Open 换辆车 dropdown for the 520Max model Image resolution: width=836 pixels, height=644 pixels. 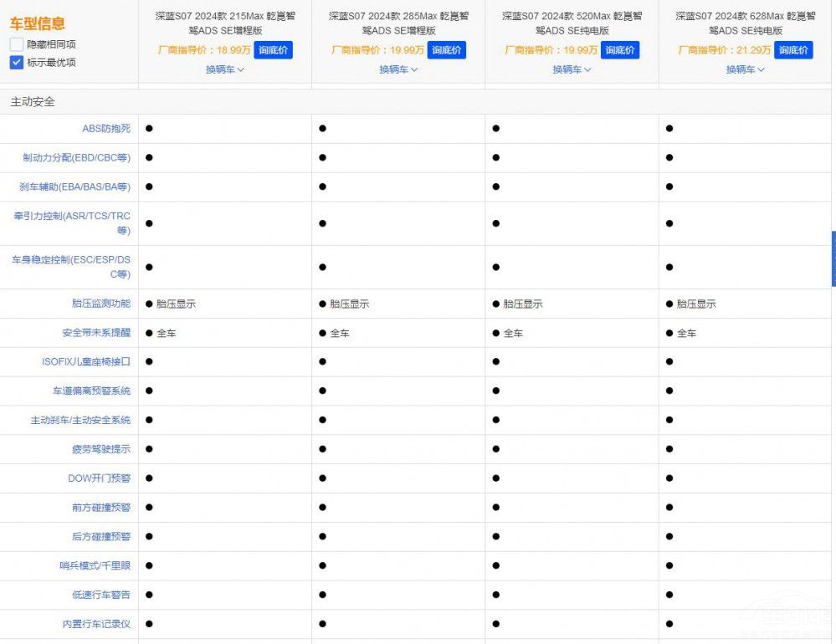[572, 69]
